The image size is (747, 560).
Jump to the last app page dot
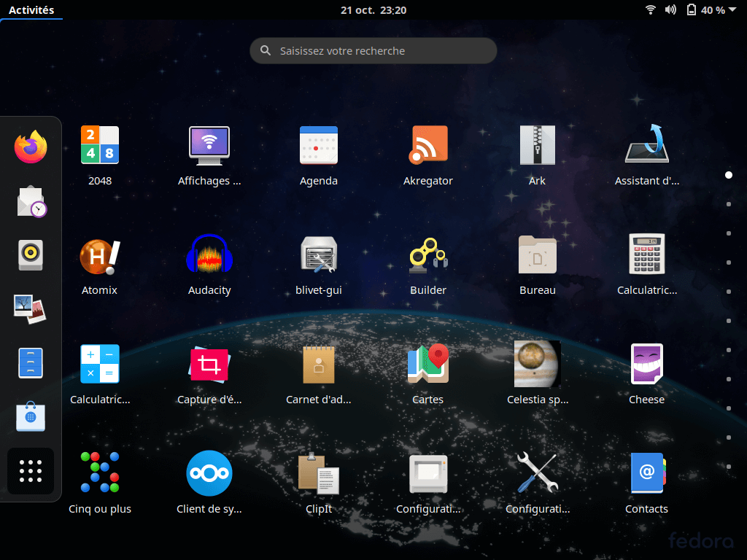coord(729,467)
